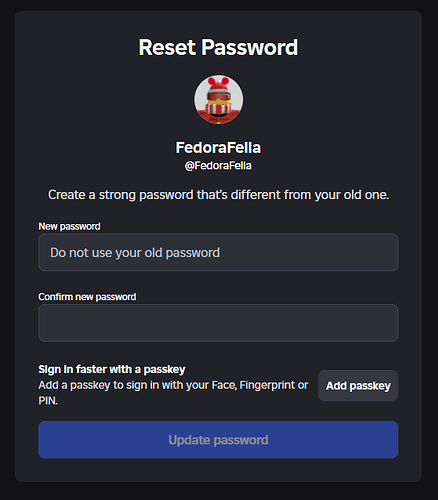Focus the Confirm new password field
The image size is (438, 500).
tap(218, 323)
